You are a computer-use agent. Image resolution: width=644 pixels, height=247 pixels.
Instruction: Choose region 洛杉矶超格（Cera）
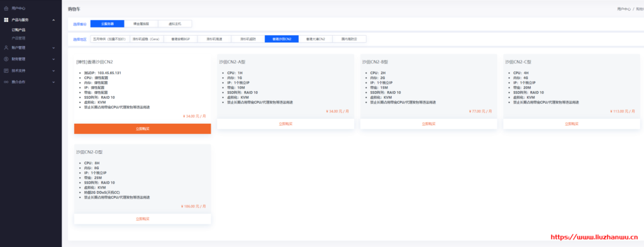(x=146, y=39)
